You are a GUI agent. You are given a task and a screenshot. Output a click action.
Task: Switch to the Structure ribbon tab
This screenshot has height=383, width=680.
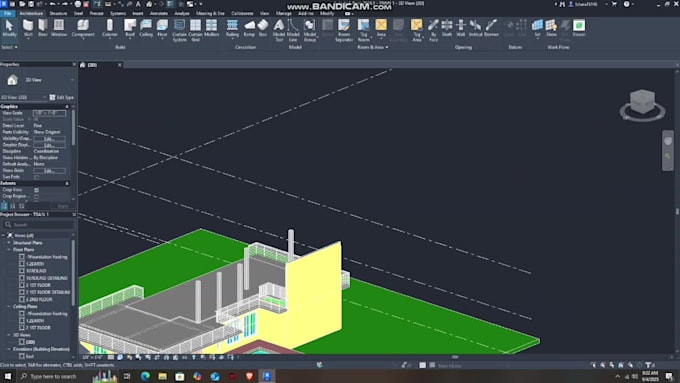point(58,13)
